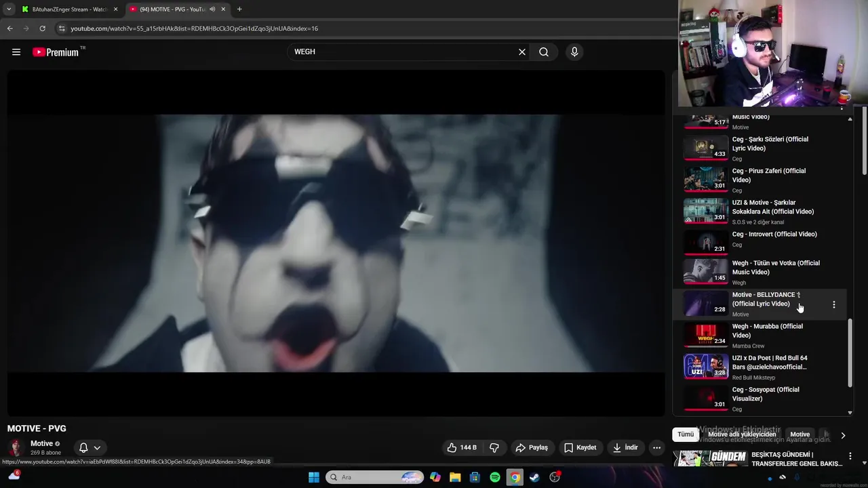
Task: Dislike the MOTIVE - PVG video
Action: pos(494,447)
